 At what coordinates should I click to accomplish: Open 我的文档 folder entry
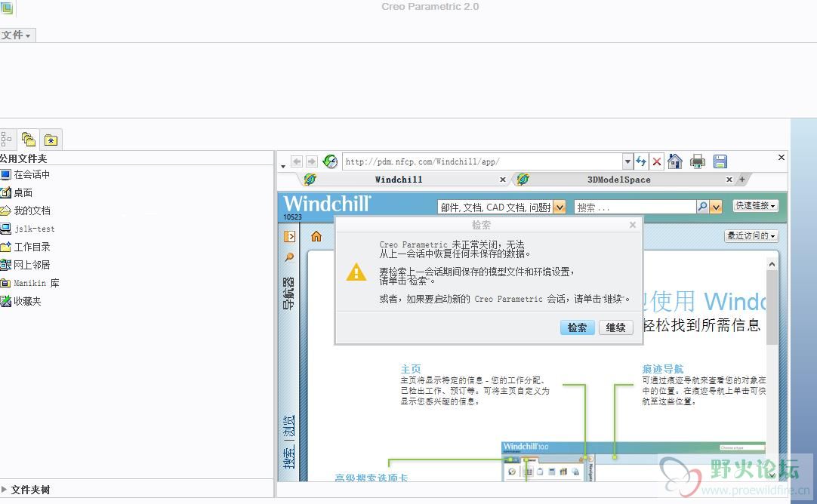tap(26, 211)
